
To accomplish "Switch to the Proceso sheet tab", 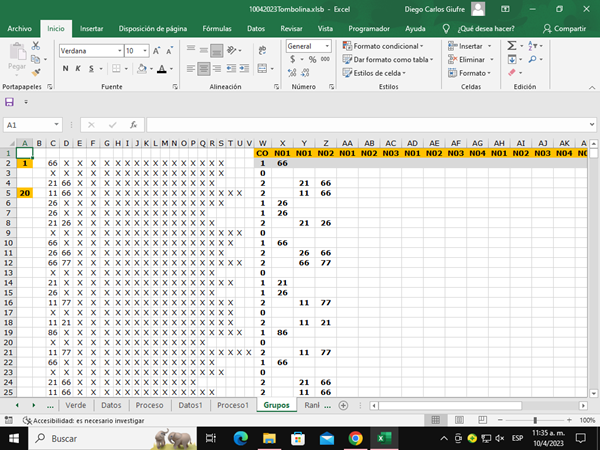I will click(149, 405).
